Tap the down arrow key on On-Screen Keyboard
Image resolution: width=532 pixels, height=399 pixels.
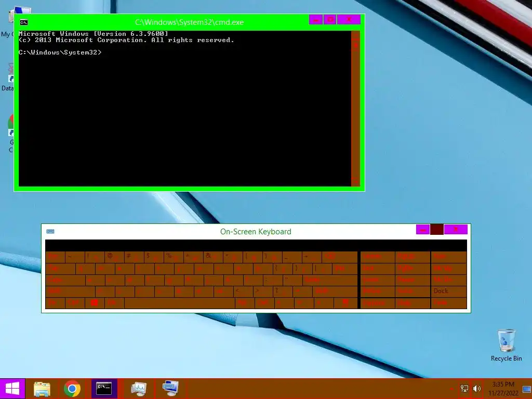[x=304, y=303]
